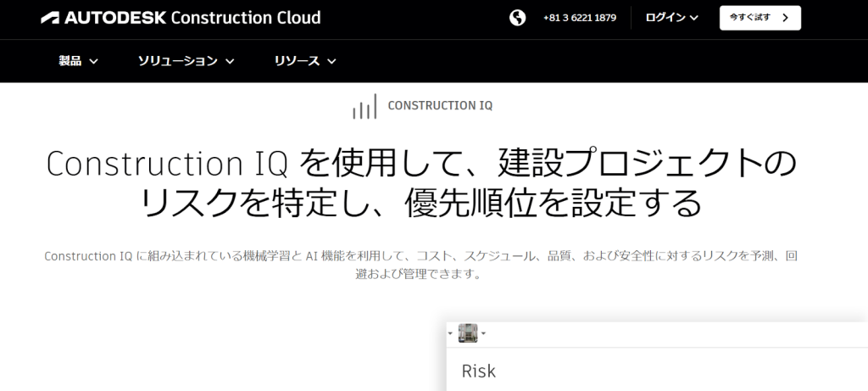Click the Risk heading in the panel
Viewport: 868px width, 391px height.
coord(479,371)
